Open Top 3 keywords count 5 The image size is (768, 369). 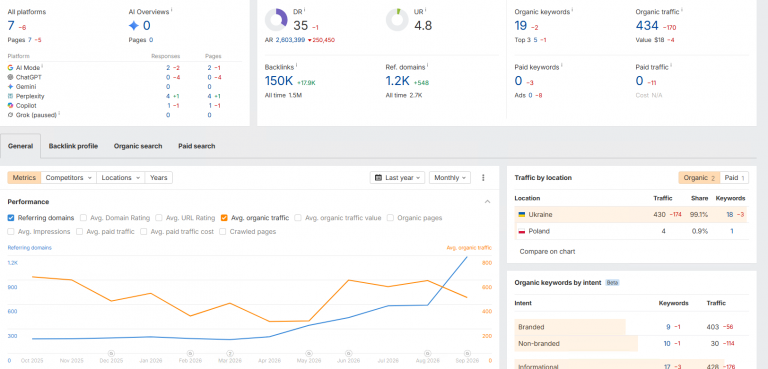[535, 40]
